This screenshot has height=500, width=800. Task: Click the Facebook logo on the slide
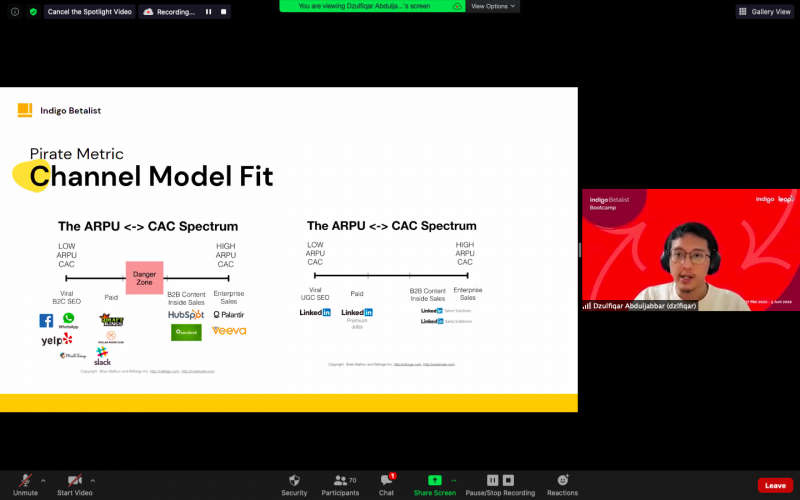[46, 320]
